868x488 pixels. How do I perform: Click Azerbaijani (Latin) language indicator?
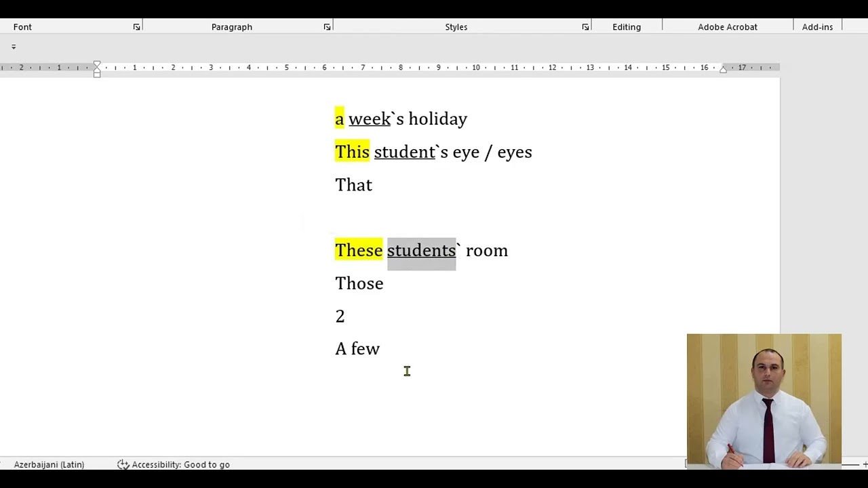pos(49,464)
